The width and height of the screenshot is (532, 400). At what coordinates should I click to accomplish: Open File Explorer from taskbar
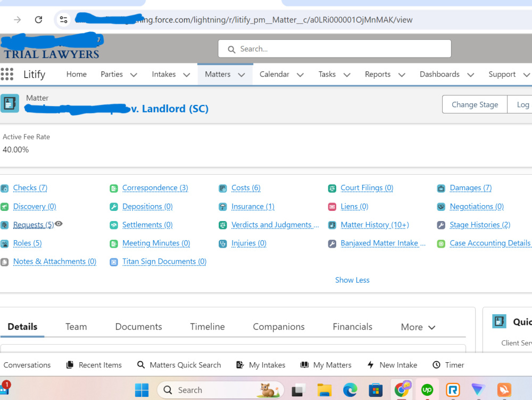325,390
